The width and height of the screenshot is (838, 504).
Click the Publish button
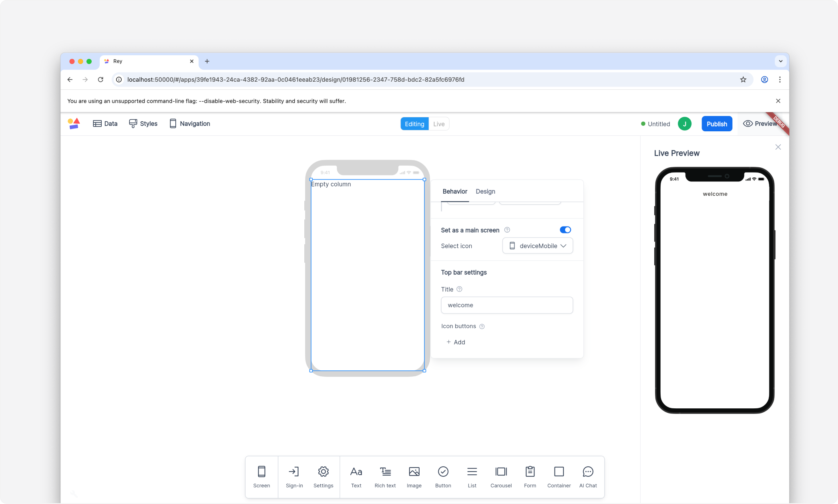(716, 124)
